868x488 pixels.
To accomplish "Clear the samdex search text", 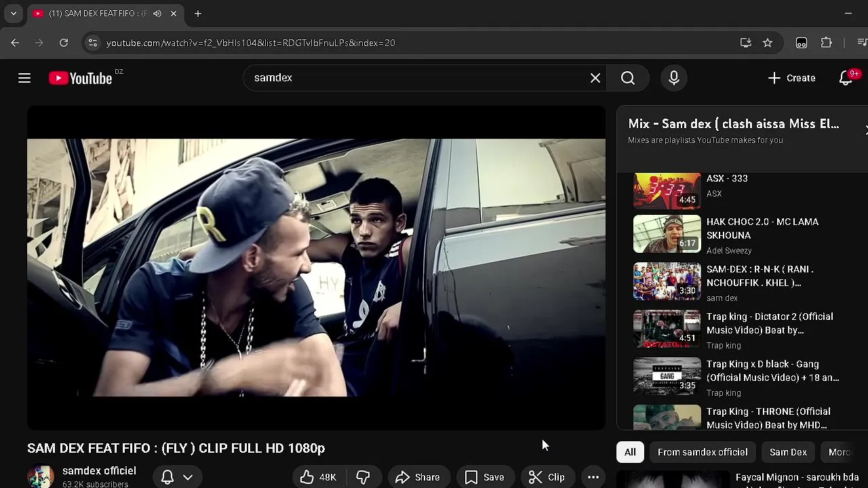I will pyautogui.click(x=595, y=78).
